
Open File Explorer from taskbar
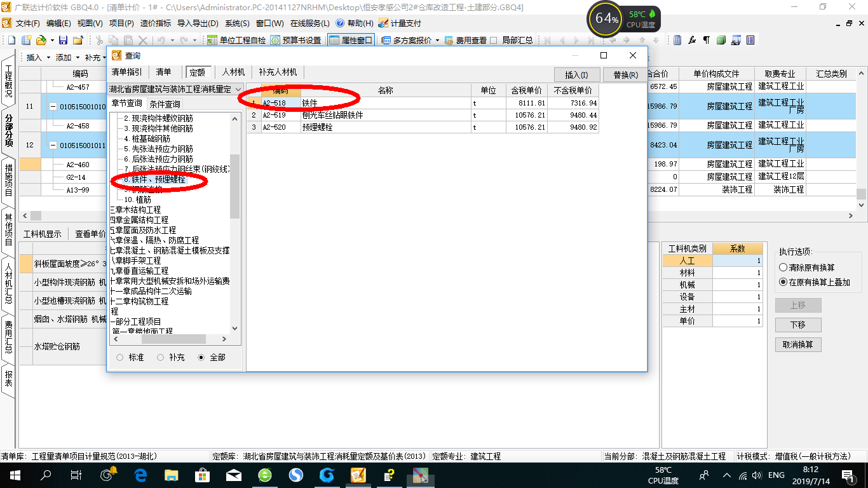[x=172, y=475]
